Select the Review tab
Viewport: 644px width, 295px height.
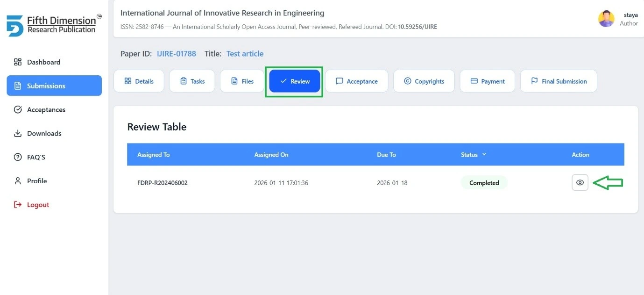click(294, 81)
